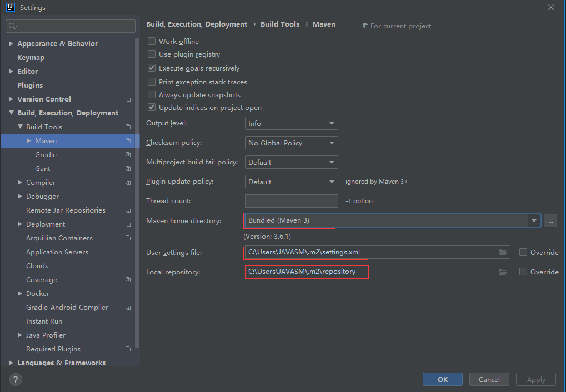The width and height of the screenshot is (566, 392).
Task: Uncheck Update indices on project open
Action: pos(152,107)
